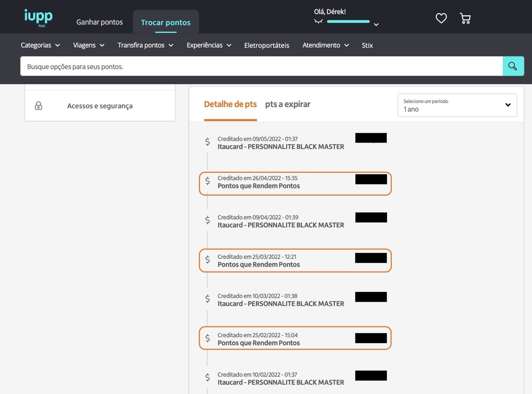Screen dimensions: 532x394
Task: Click Pontos que Rendem Pontos on 25/03/2022
Action: tap(259, 265)
